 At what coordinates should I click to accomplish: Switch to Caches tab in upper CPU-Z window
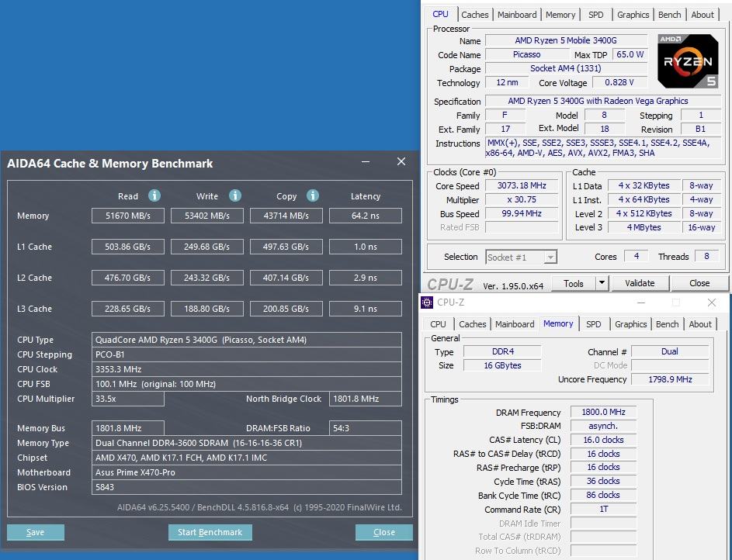point(475,15)
